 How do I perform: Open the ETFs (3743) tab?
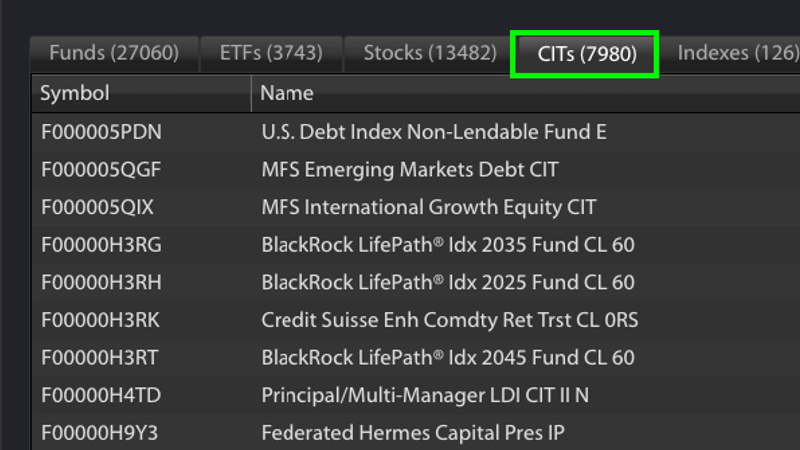[x=271, y=54]
